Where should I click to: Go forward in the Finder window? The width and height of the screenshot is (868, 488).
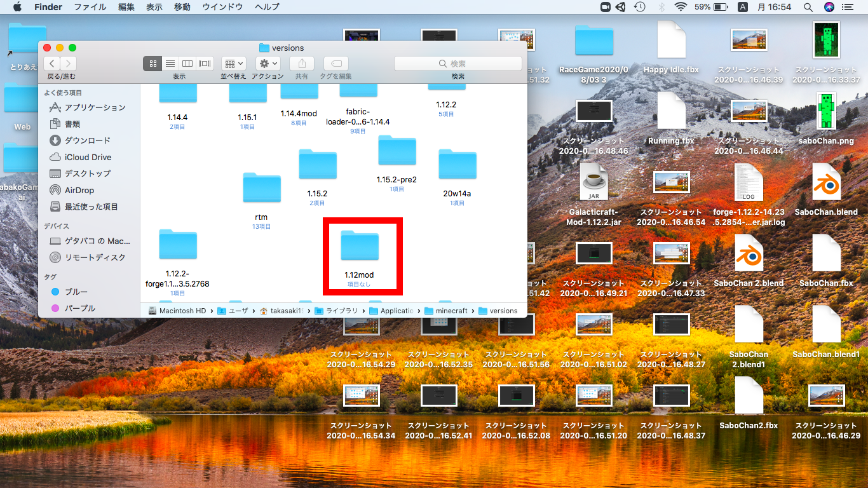pyautogui.click(x=68, y=64)
